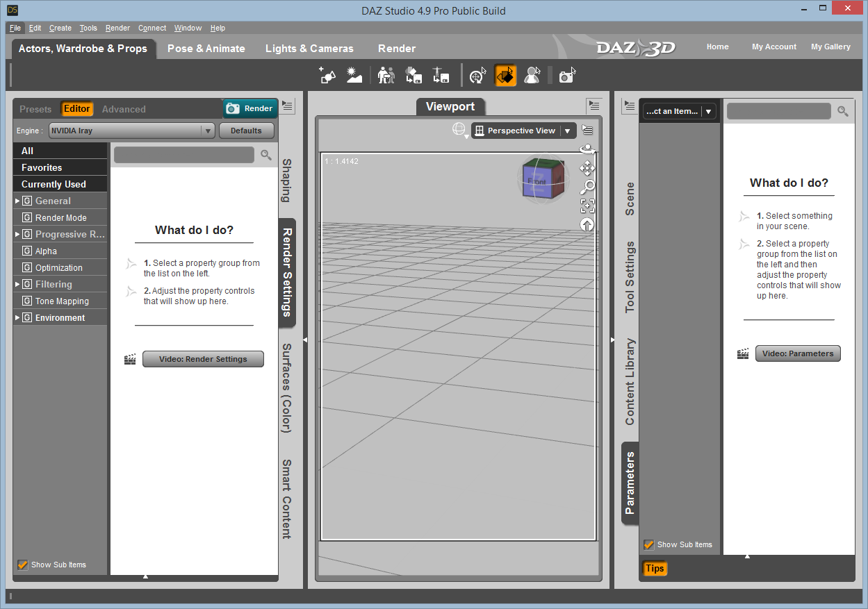Toggle Show Sub Items in Render Settings
Image resolution: width=868 pixels, height=609 pixels.
pos(22,565)
